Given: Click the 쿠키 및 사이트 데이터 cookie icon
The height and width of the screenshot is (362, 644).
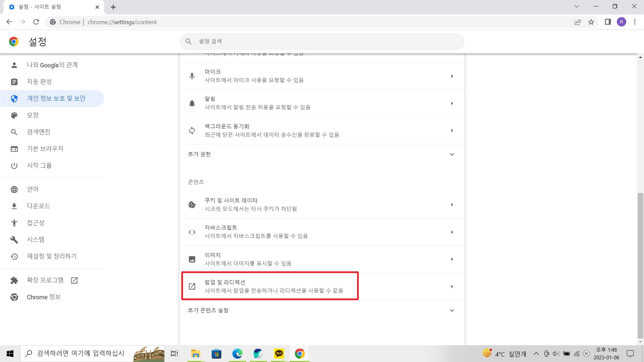Looking at the screenshot, I should [x=192, y=205].
